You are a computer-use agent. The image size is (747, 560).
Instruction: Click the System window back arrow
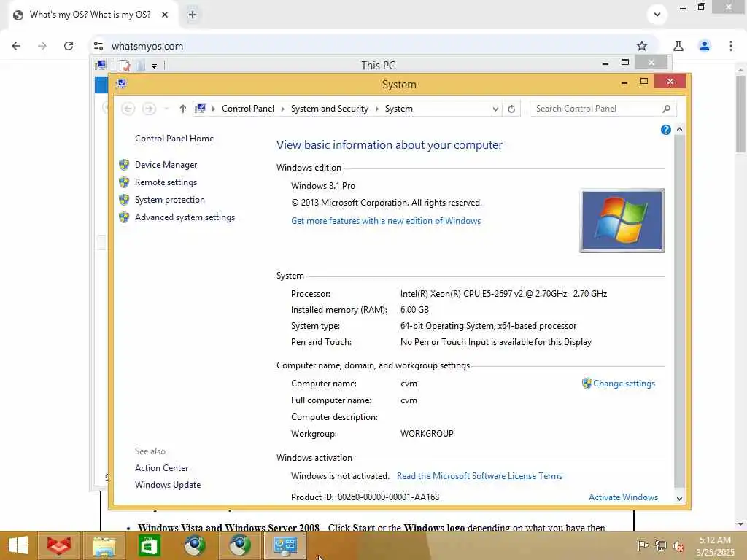pos(128,109)
